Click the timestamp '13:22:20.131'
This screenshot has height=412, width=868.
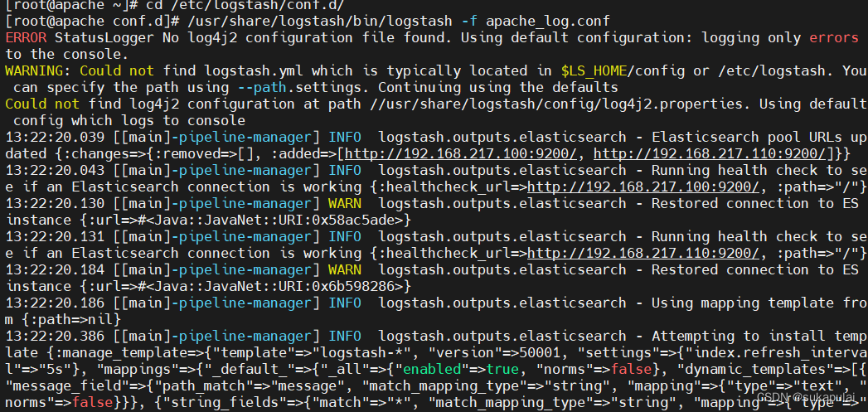pyautogui.click(x=55, y=236)
